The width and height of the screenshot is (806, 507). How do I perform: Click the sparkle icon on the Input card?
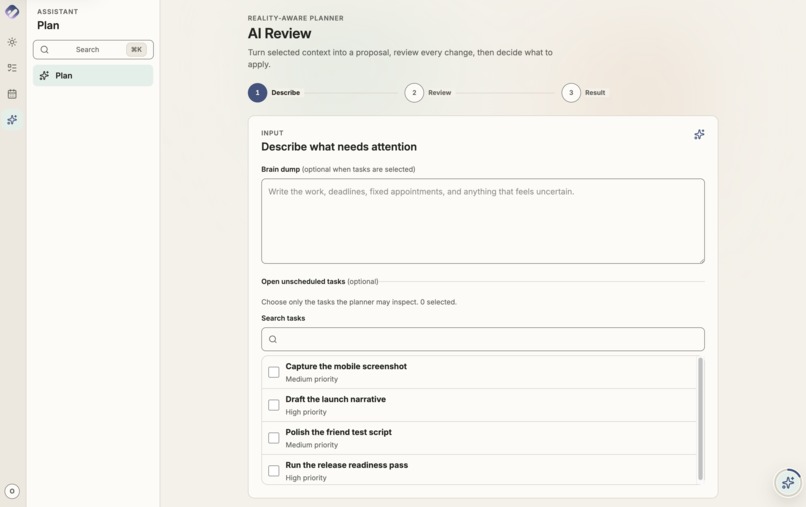tap(699, 134)
